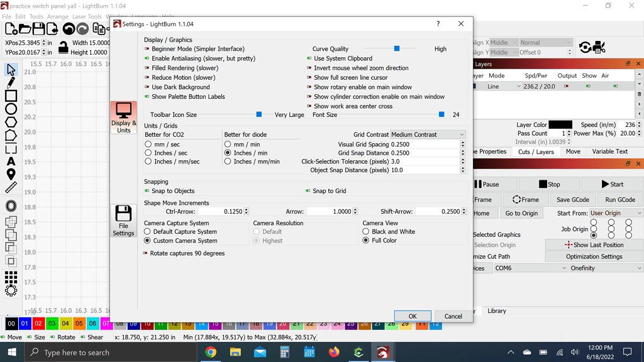Cancel the Settings dialog
This screenshot has height=362, width=644.
[453, 316]
